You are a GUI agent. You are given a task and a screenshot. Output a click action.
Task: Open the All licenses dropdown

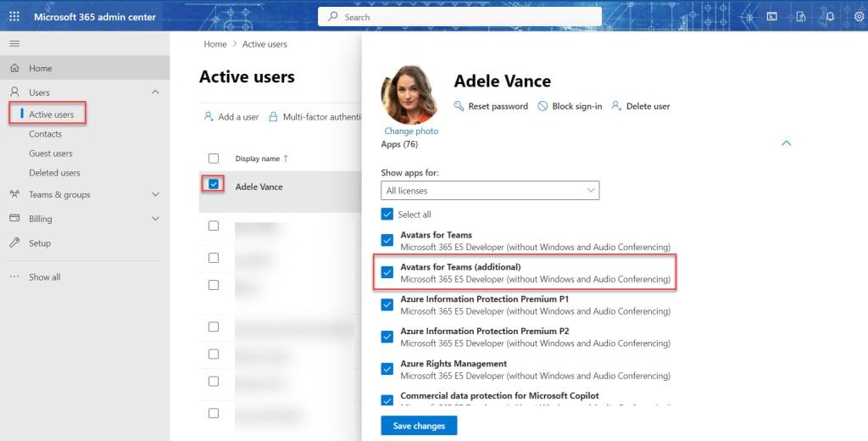[490, 191]
